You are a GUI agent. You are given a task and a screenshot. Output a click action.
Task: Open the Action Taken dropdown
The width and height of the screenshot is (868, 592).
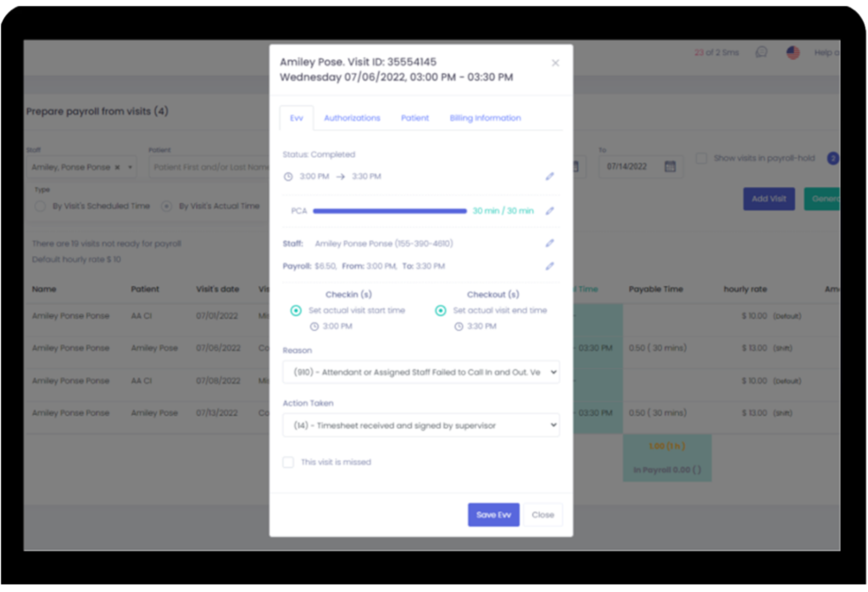[421, 425]
